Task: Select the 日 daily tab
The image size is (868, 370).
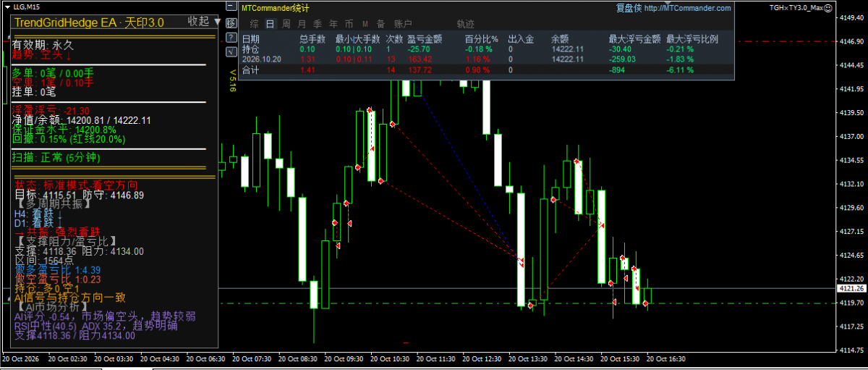Action: click(270, 23)
